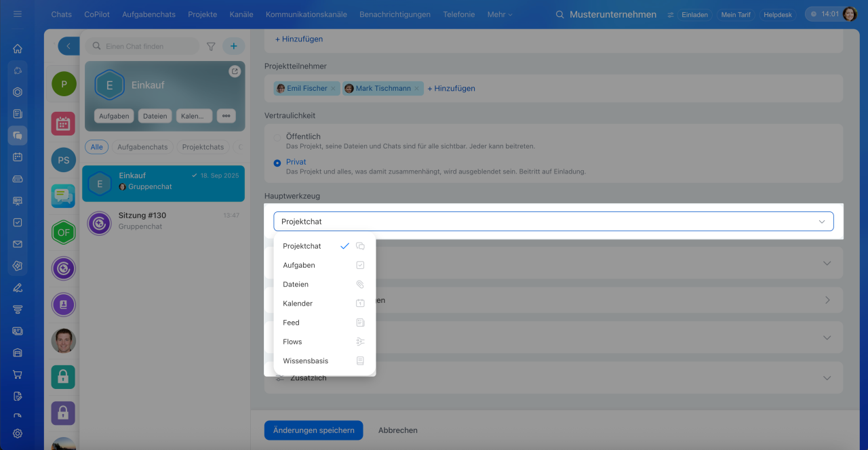
Task: Select the Einkauf Gruppenchat list item
Action: (x=163, y=184)
